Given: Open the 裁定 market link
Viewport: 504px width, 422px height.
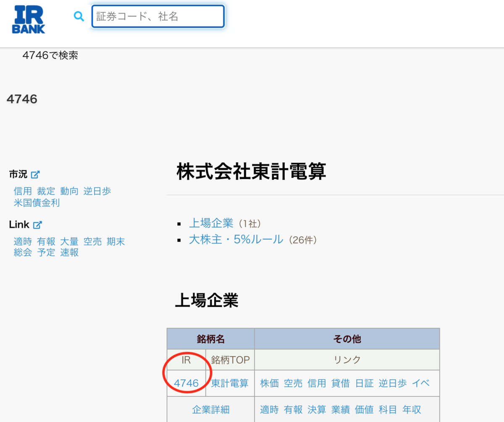Looking at the screenshot, I should pos(46,191).
